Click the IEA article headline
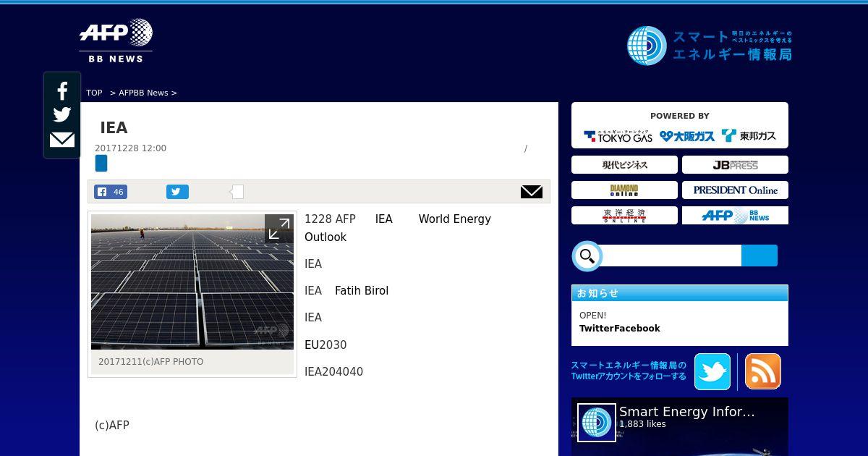 114,127
